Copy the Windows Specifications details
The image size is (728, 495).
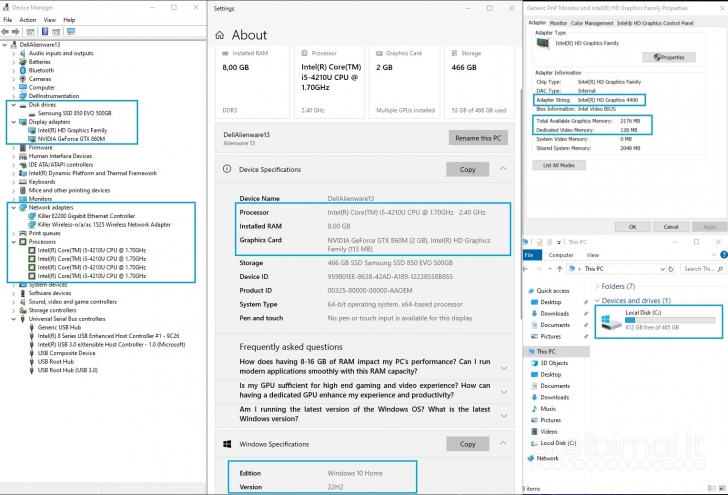pos(467,444)
